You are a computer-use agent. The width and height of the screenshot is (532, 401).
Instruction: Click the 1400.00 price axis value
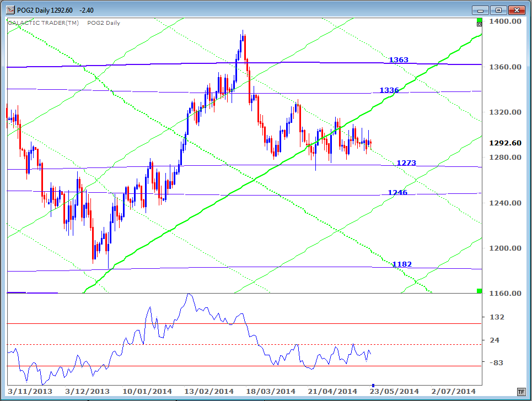point(505,21)
